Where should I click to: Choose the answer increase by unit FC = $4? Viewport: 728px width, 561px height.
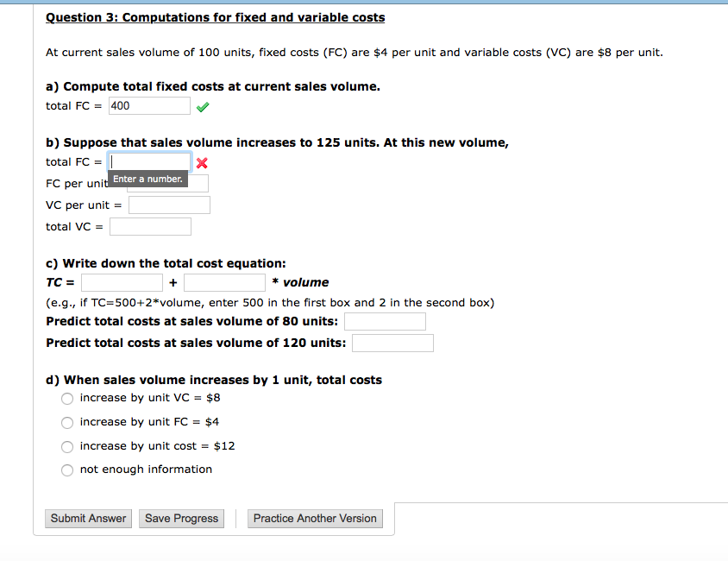coord(67,423)
